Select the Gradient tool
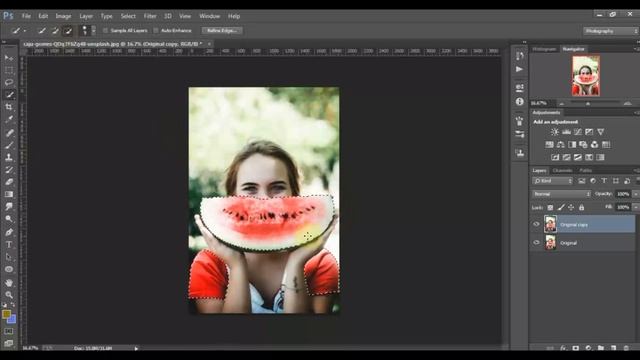The width and height of the screenshot is (640, 360). click(9, 194)
